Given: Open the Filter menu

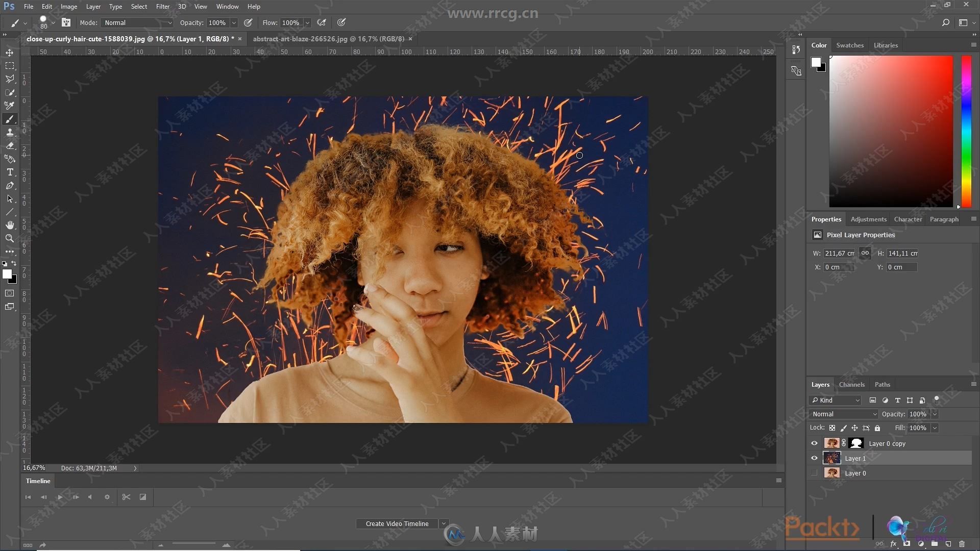Looking at the screenshot, I should pos(162,7).
